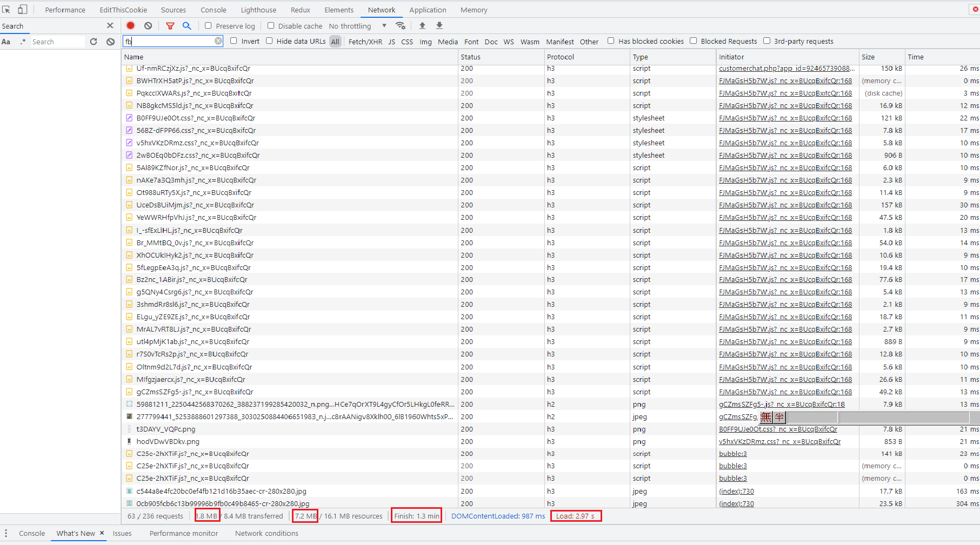The width and height of the screenshot is (980, 545).
Task: Open network search with magnifier icon
Action: pyautogui.click(x=186, y=25)
